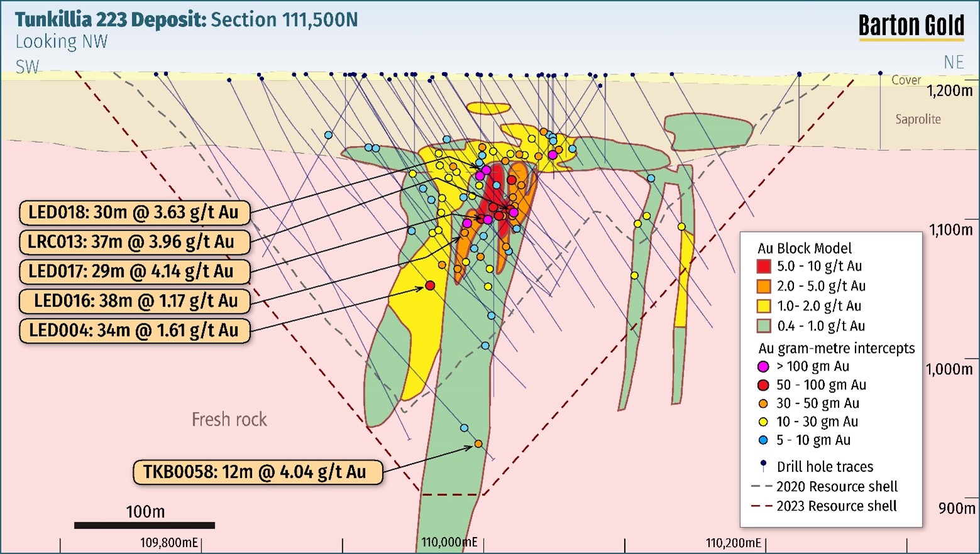This screenshot has height=554, width=980.
Task: Click the red 50 - 100 gm Au legend circle
Action: tap(763, 385)
